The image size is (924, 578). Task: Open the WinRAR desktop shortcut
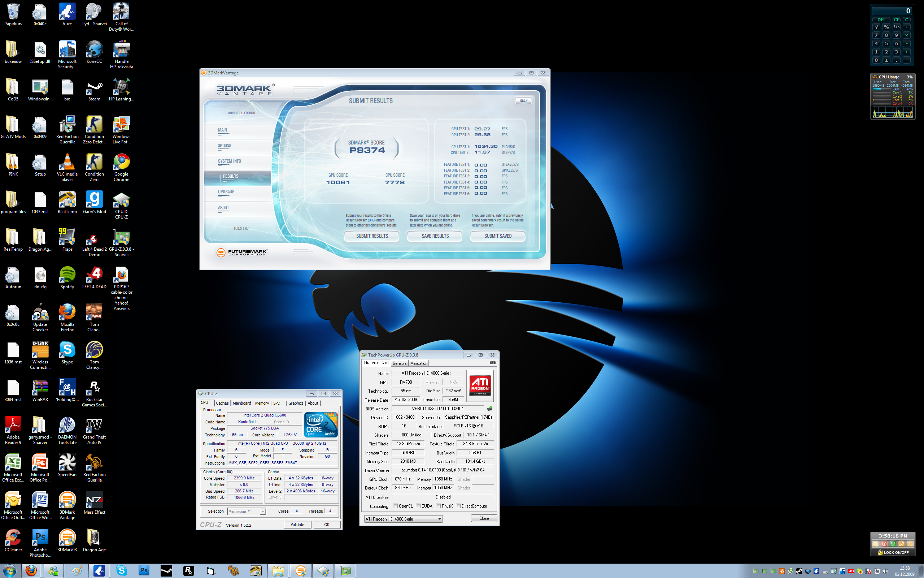click(40, 390)
